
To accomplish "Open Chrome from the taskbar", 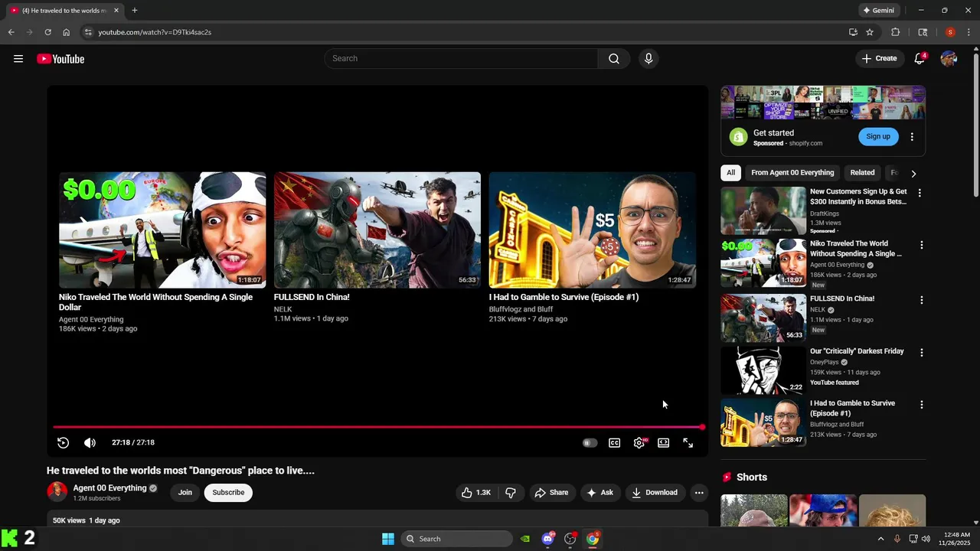I will [593, 539].
